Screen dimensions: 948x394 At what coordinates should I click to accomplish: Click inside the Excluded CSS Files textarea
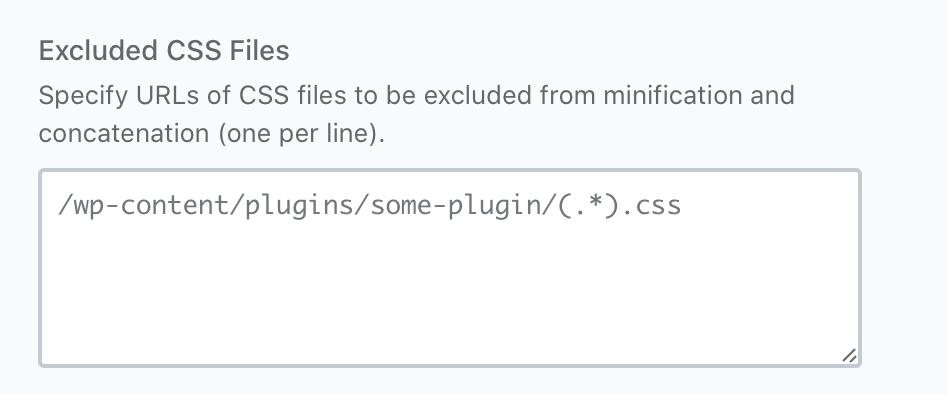tap(450, 268)
